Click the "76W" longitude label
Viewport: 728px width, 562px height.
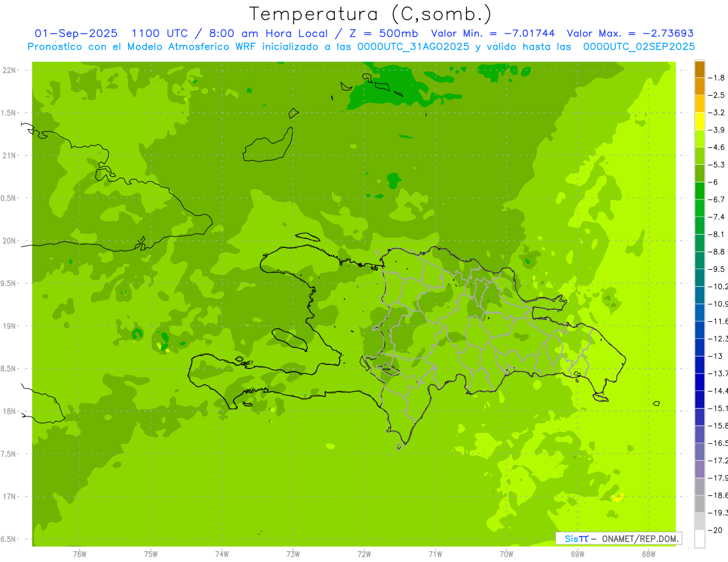coord(79,554)
